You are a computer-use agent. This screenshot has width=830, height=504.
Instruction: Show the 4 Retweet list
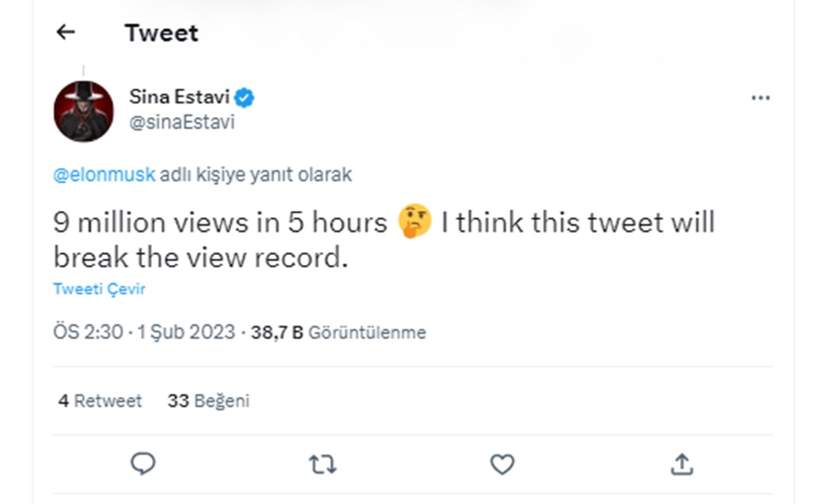(100, 401)
